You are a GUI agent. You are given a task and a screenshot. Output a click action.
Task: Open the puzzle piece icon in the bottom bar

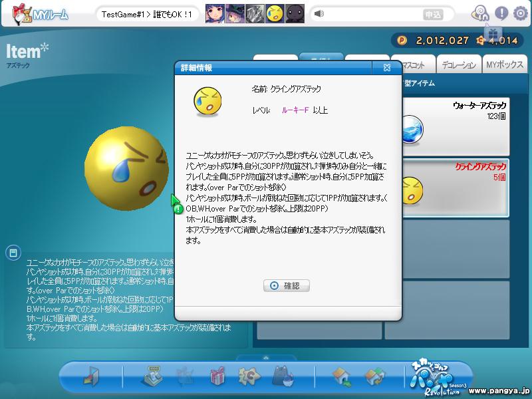[249, 376]
